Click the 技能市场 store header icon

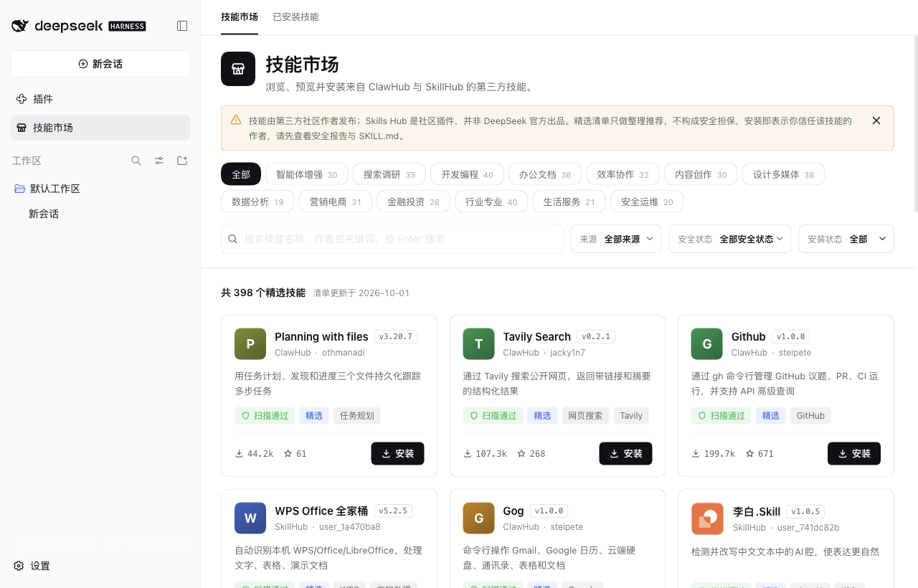click(x=238, y=69)
